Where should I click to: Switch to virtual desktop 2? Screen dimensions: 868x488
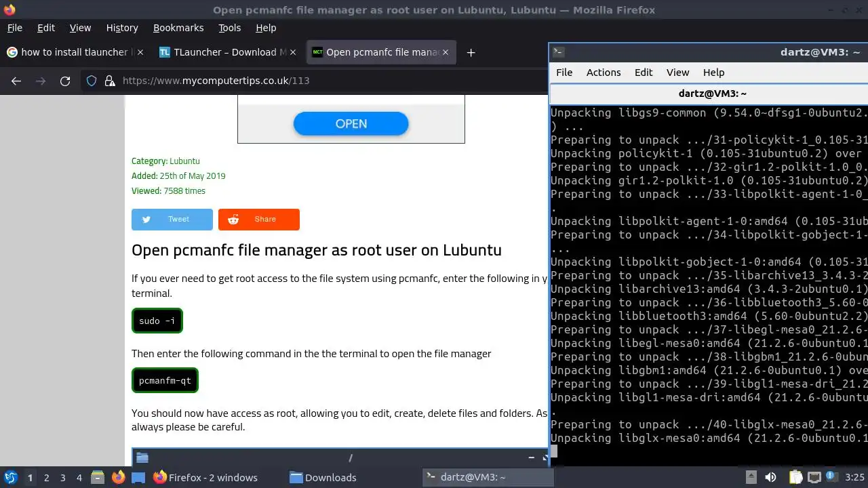click(47, 477)
